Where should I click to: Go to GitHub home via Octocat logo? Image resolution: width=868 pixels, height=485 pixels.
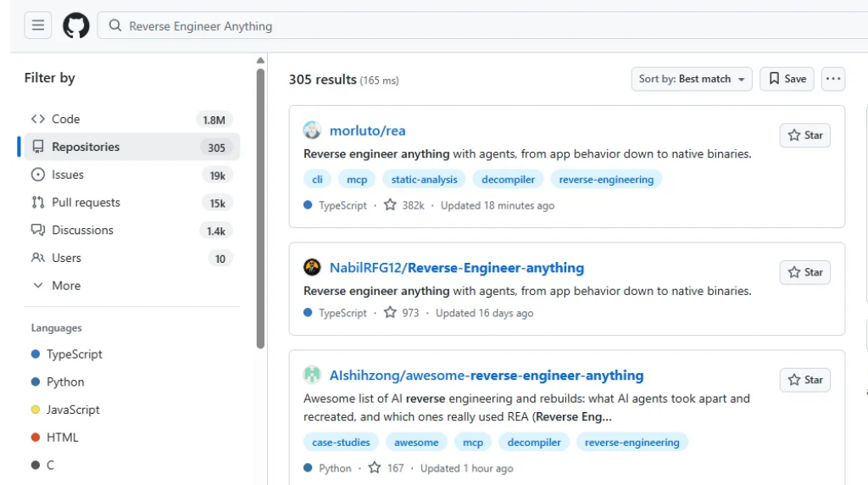[75, 25]
